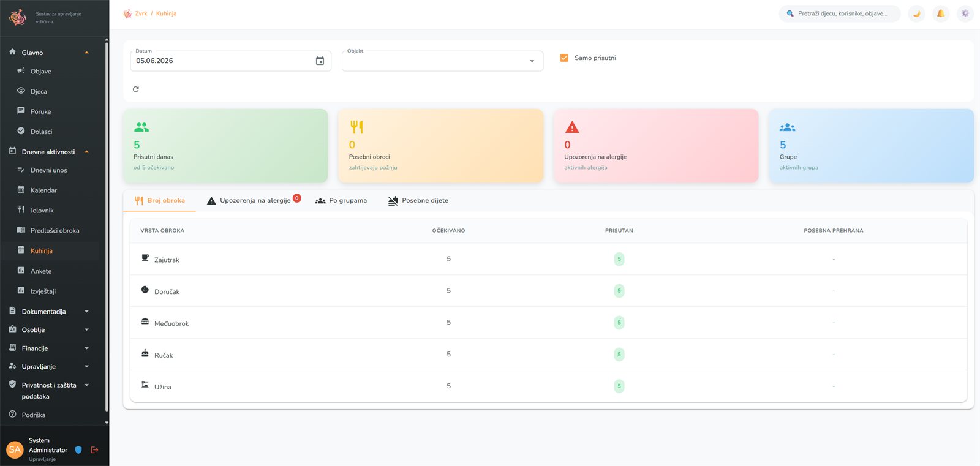Click the refresh icon below the date field
The image size is (980, 466).
point(136,89)
